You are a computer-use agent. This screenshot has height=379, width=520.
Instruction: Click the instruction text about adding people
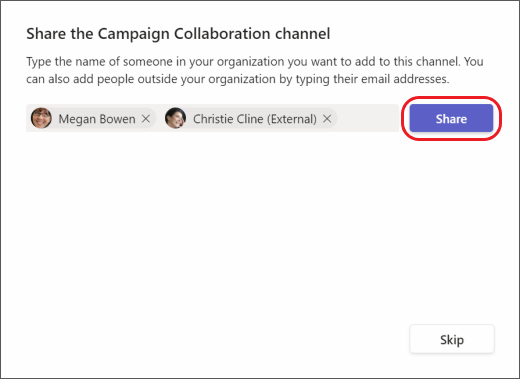point(255,70)
